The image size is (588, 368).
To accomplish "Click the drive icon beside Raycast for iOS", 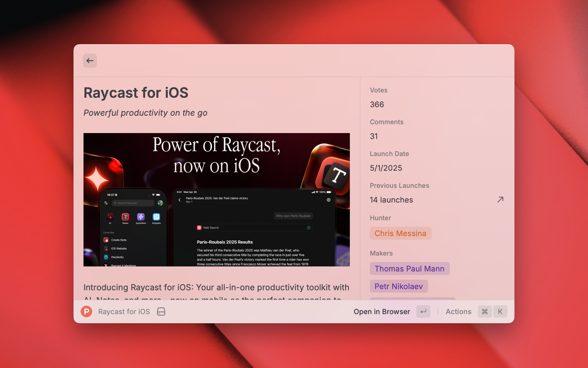I will [161, 311].
